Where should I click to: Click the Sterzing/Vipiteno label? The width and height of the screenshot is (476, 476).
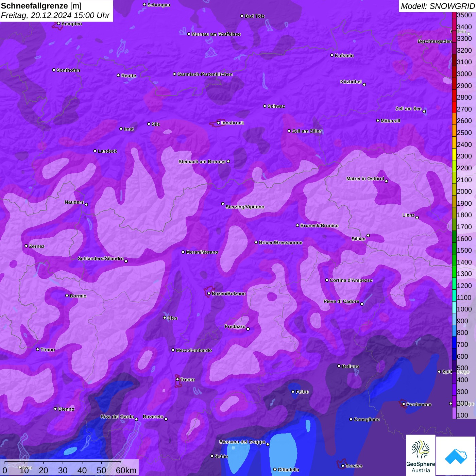tap(245, 207)
